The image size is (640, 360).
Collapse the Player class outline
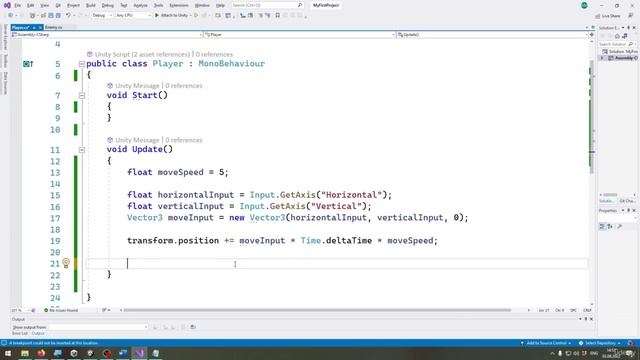coord(82,64)
